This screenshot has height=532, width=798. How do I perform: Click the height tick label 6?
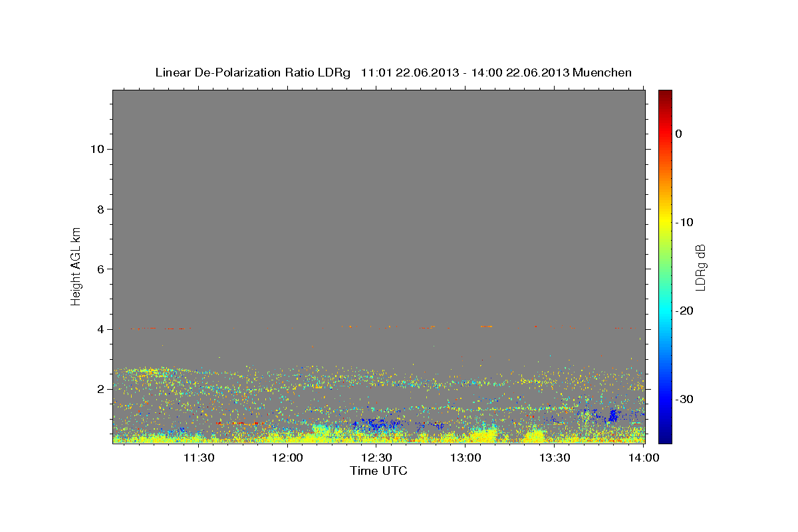click(100, 269)
